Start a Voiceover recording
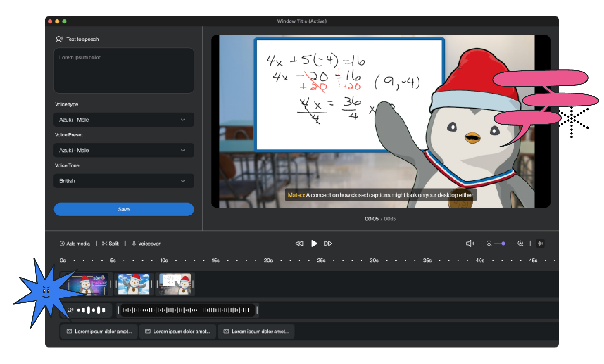 coord(146,244)
